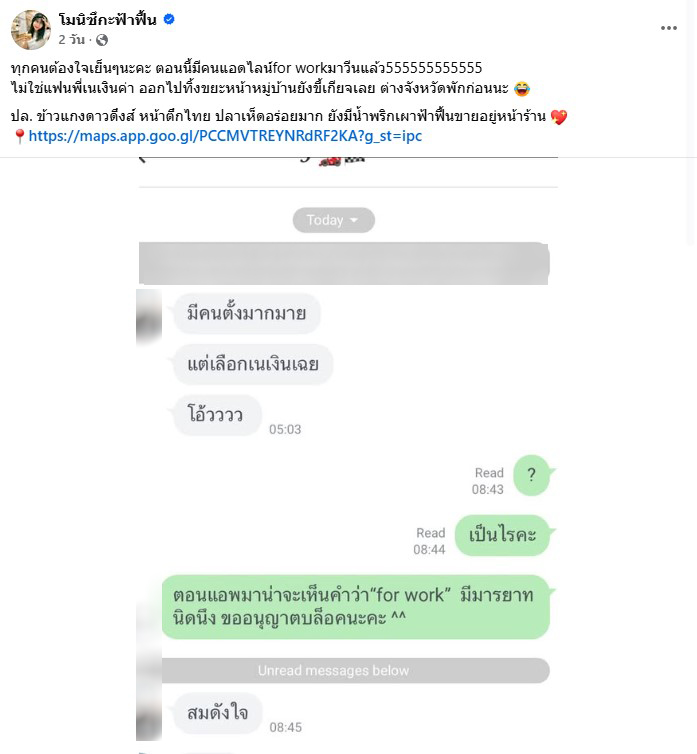Click the back chevron in the chat header
697x754 pixels.
click(142, 160)
